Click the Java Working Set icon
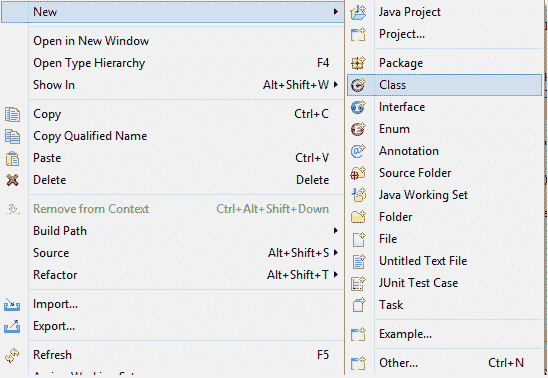This screenshot has width=548, height=378. pyautogui.click(x=358, y=195)
